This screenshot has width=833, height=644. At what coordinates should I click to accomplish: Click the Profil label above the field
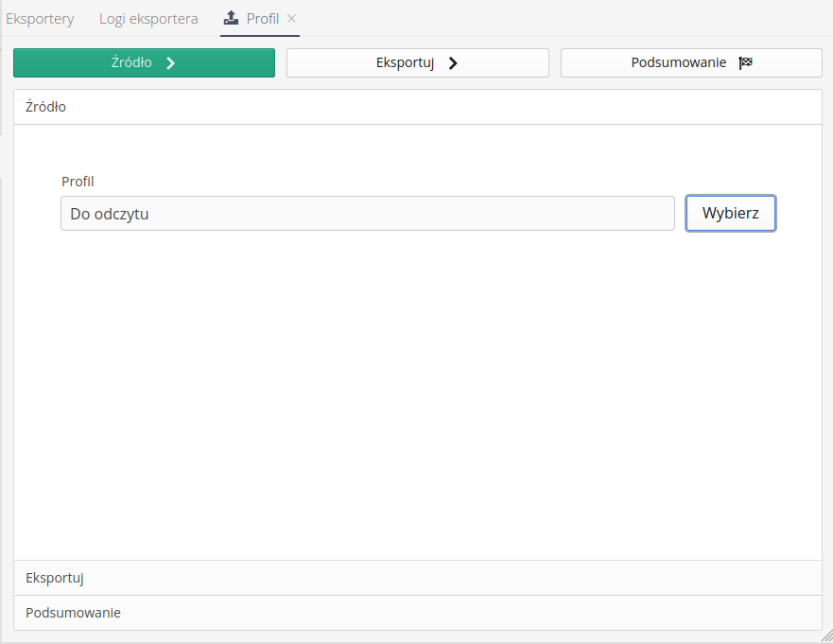tap(78, 182)
